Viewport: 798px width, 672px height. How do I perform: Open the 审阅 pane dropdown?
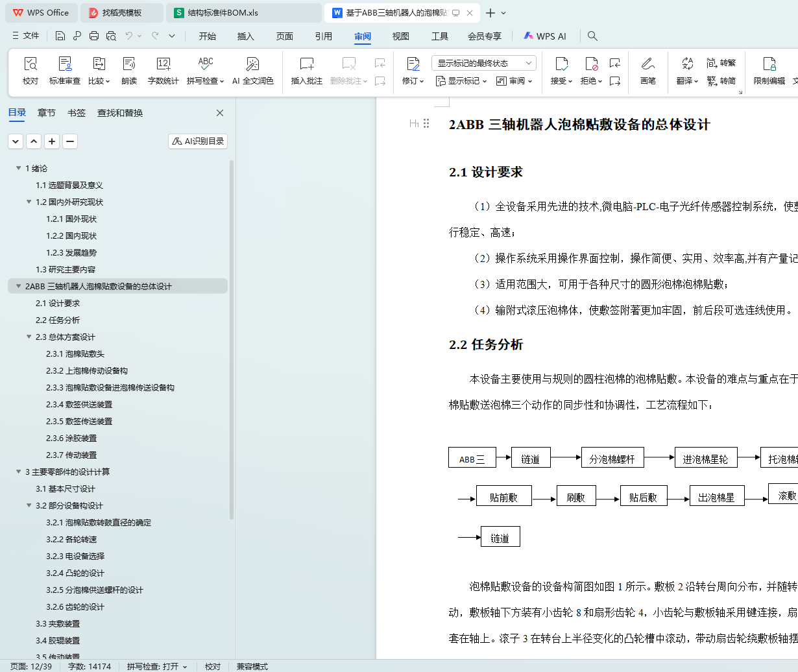pos(514,81)
